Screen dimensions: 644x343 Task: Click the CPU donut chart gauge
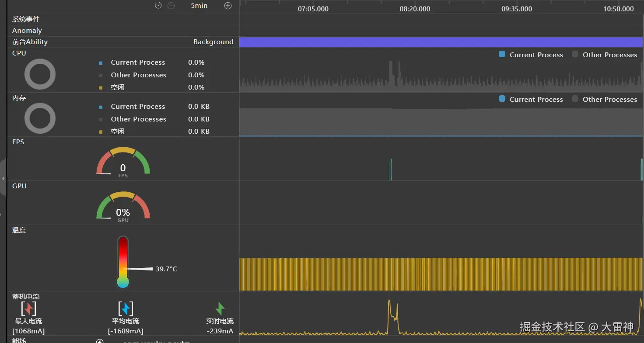(x=40, y=74)
